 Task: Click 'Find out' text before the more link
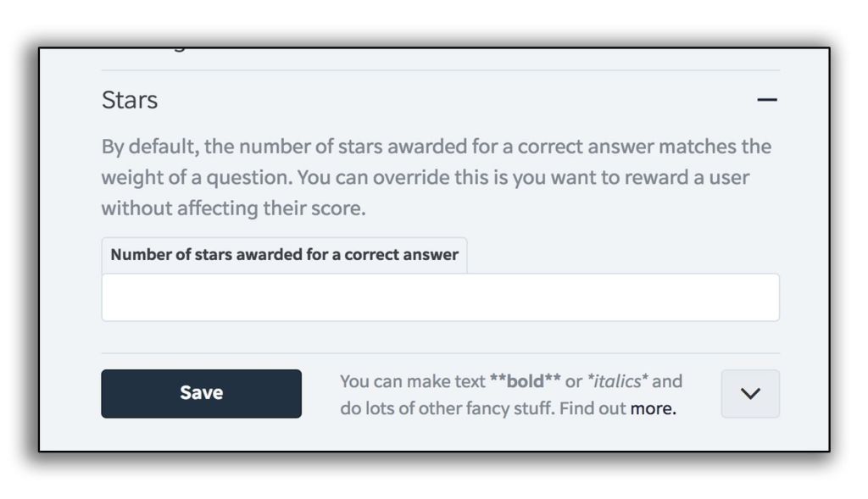tap(593, 408)
